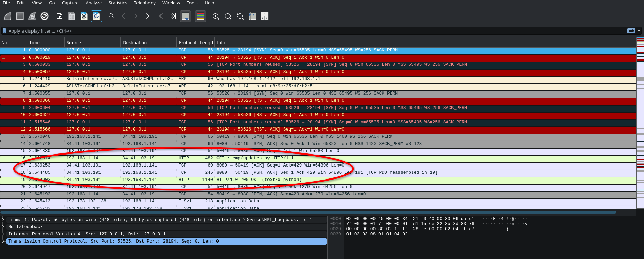
Task: Find a packet with magnifier icon
Action: (x=111, y=16)
